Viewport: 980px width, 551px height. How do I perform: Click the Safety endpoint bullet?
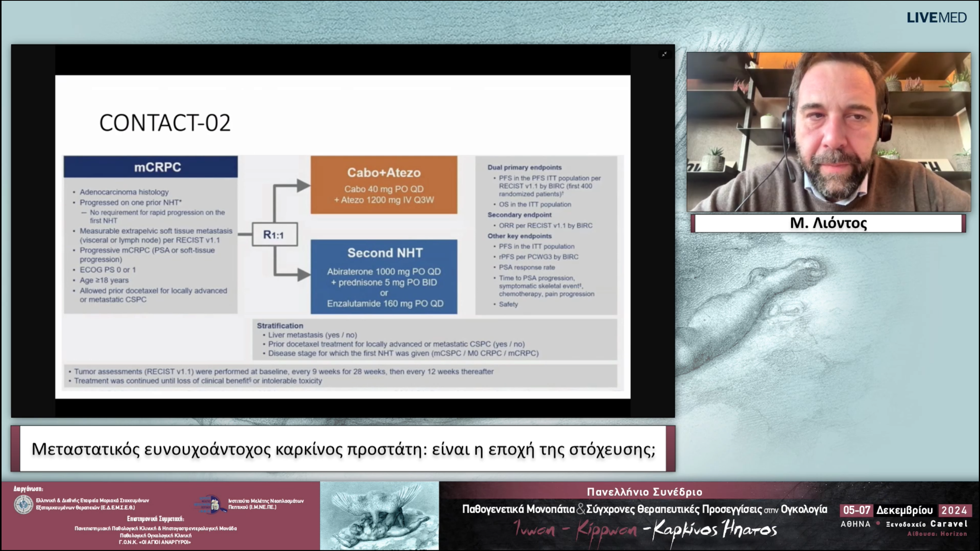[x=508, y=304]
